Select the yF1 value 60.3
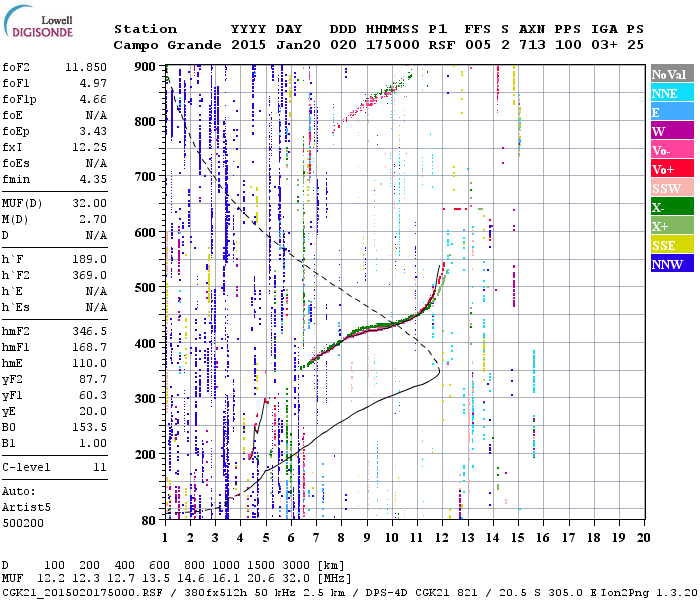The height and width of the screenshot is (600, 700). coord(93,396)
